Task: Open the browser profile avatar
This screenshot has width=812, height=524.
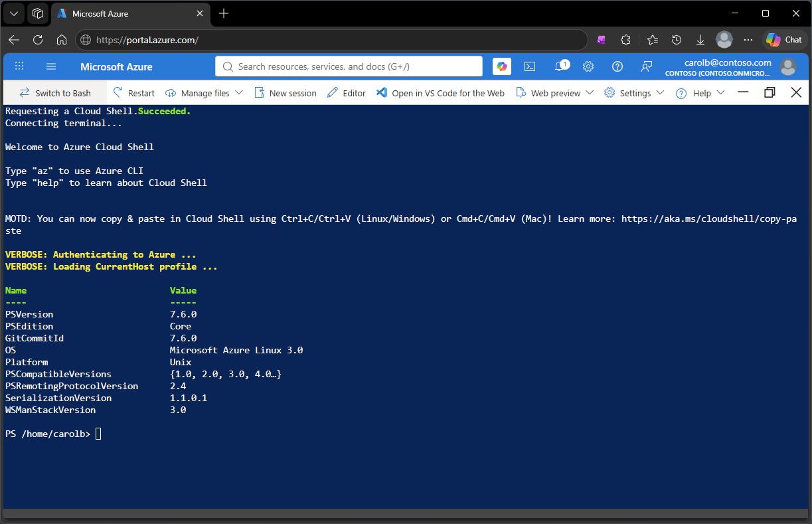Action: (724, 40)
